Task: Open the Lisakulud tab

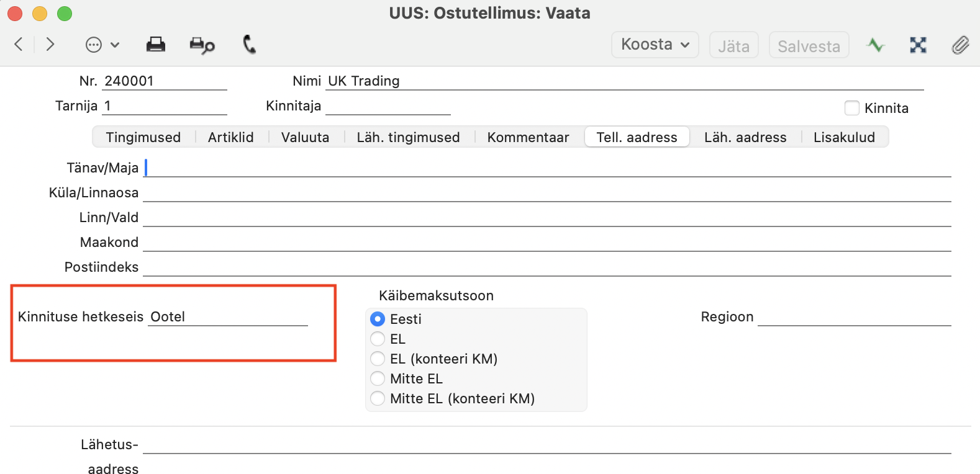Action: tap(844, 137)
